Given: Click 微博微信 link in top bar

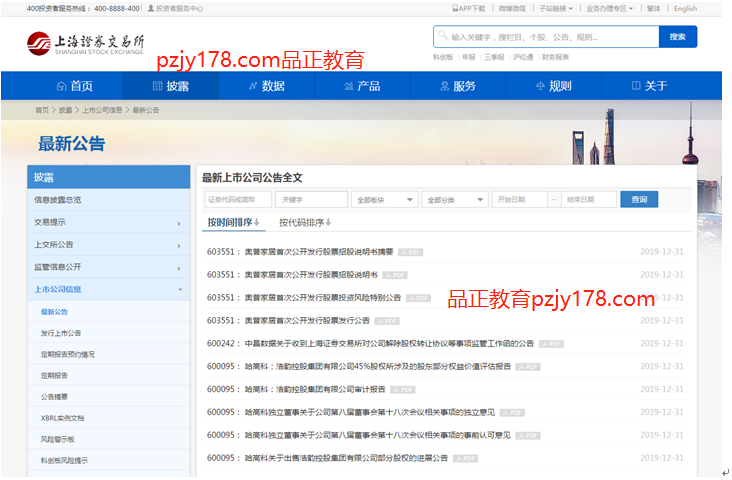Looking at the screenshot, I should [512, 8].
